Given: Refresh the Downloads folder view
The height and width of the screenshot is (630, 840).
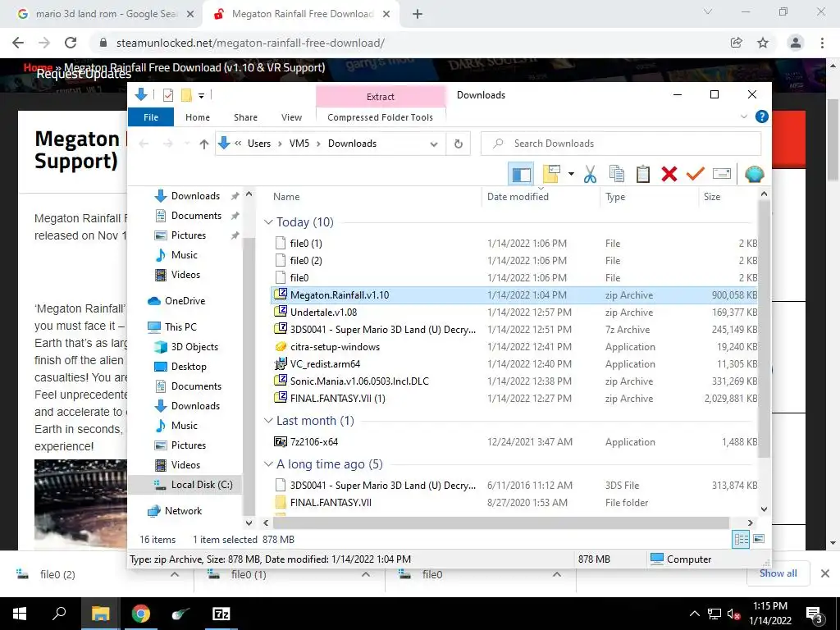Looking at the screenshot, I should tap(459, 144).
